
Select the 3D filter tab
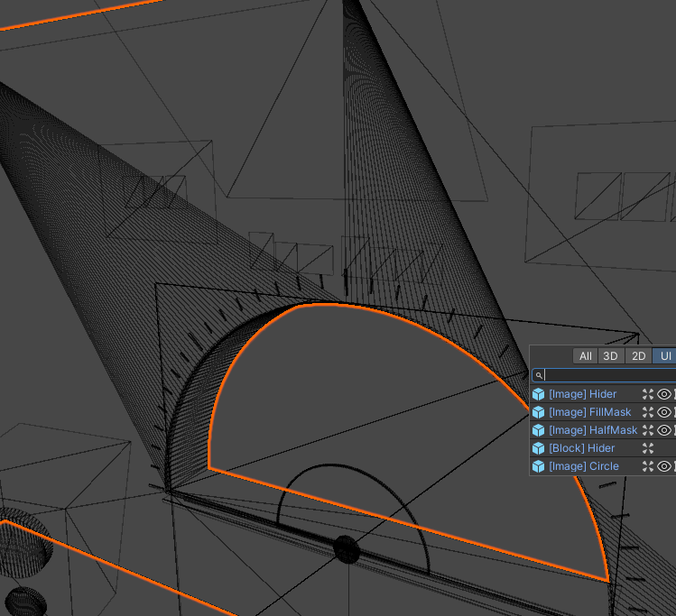pos(610,356)
